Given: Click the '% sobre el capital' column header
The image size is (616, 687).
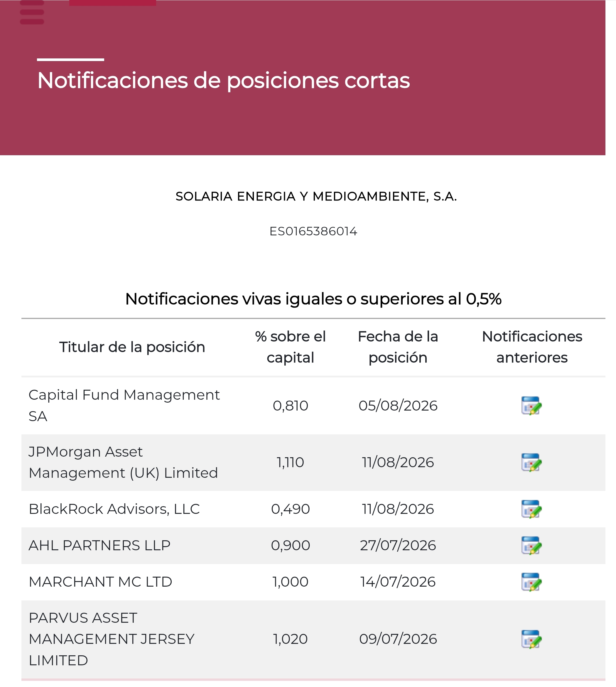Looking at the screenshot, I should tap(291, 347).
